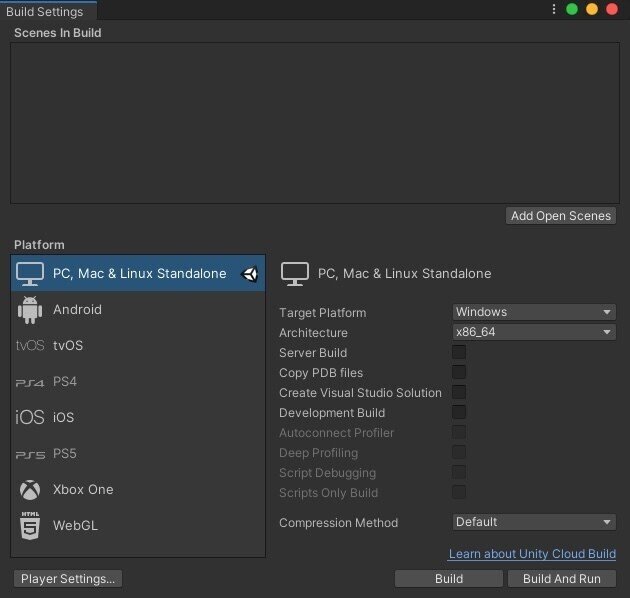This screenshot has width=630, height=598.
Task: Select the tvOS platform row
Action: (138, 346)
